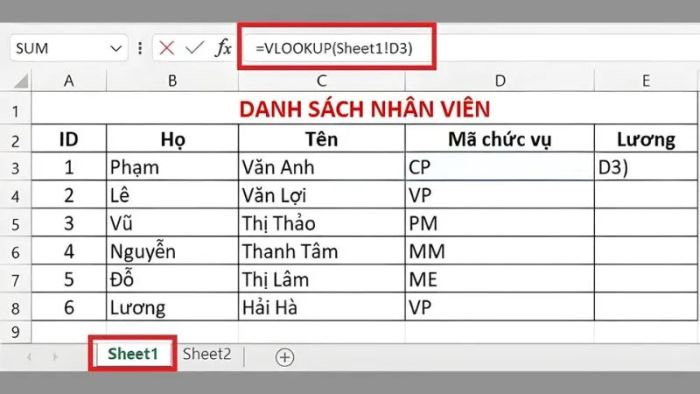Screen dimensions: 700x394
Task: Select cell containing Hải Hà
Action: point(321,307)
